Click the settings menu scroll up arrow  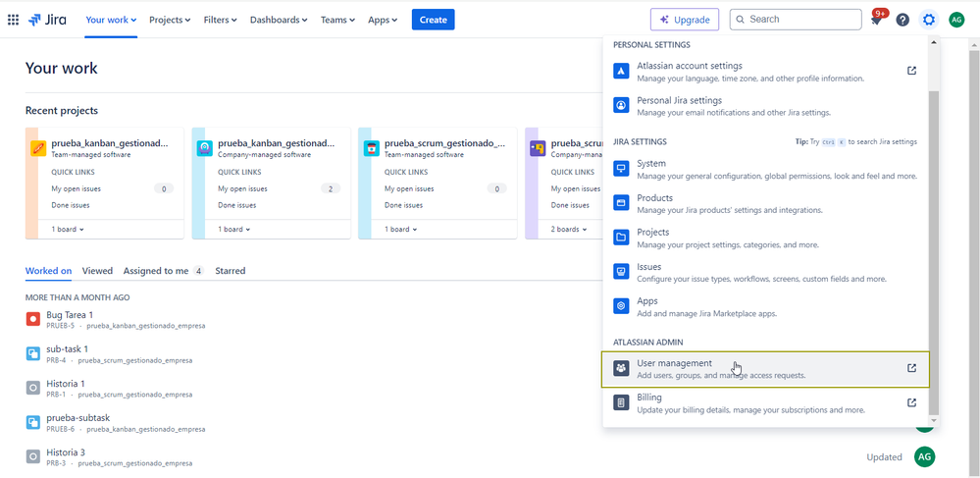click(x=934, y=42)
